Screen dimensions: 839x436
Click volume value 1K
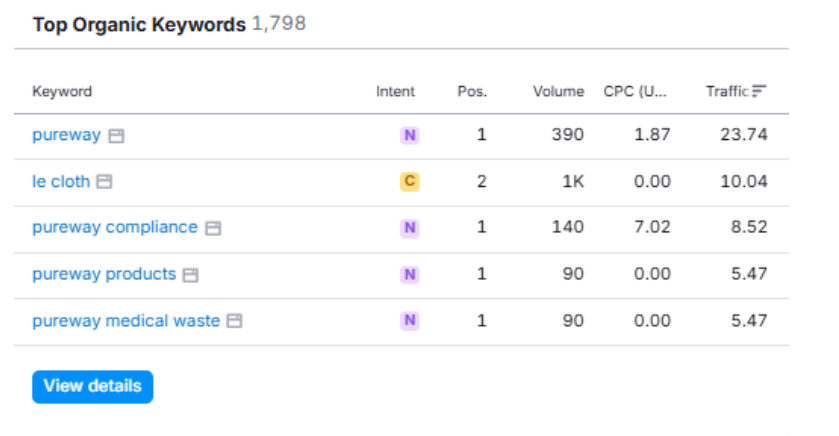click(x=573, y=181)
